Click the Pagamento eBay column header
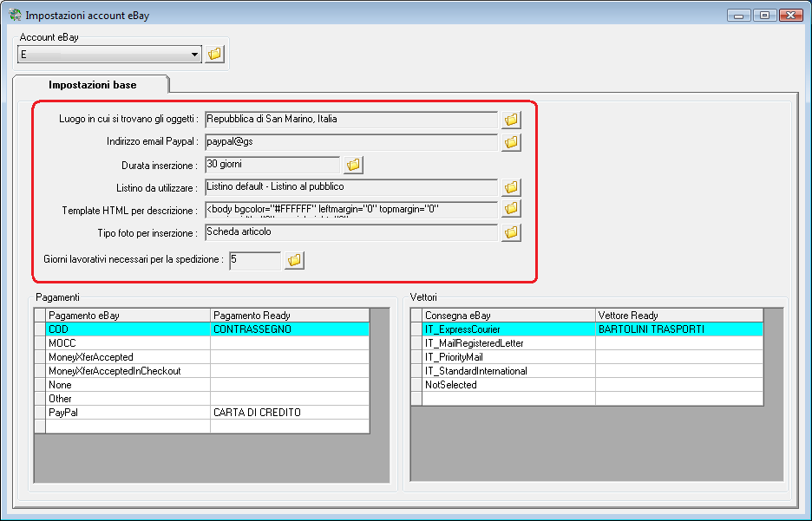 click(x=128, y=315)
